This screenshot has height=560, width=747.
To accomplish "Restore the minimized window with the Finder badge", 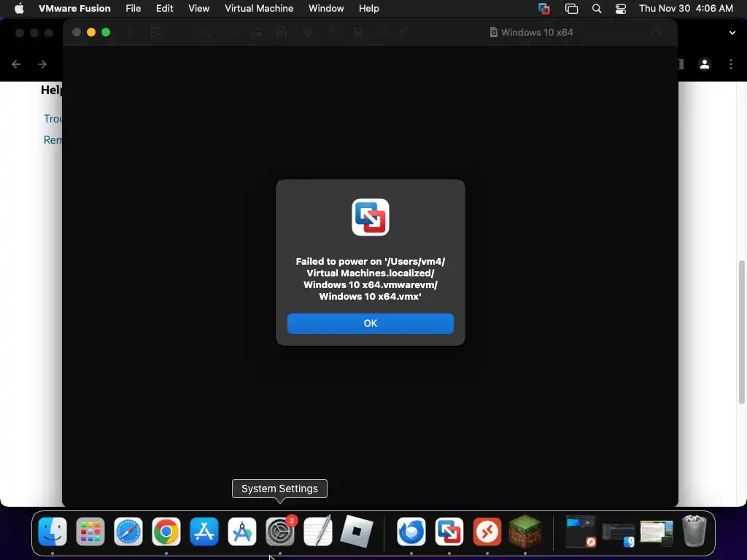I will 619,534.
